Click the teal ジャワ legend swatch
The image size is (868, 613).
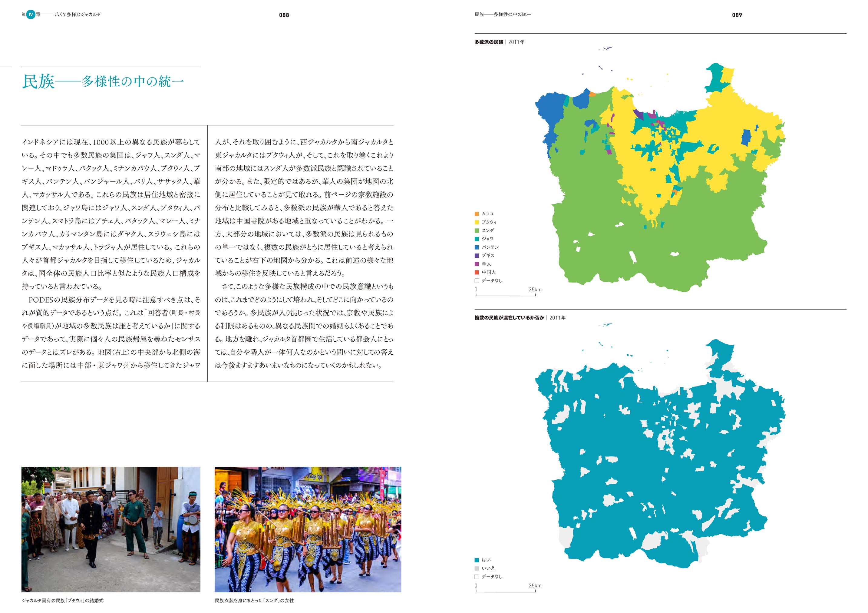[477, 239]
